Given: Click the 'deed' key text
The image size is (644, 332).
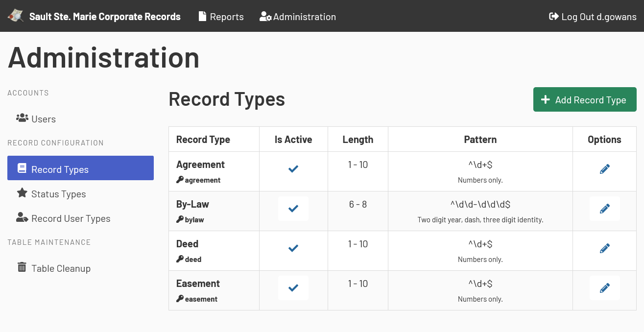Looking at the screenshot, I should [x=193, y=260].
